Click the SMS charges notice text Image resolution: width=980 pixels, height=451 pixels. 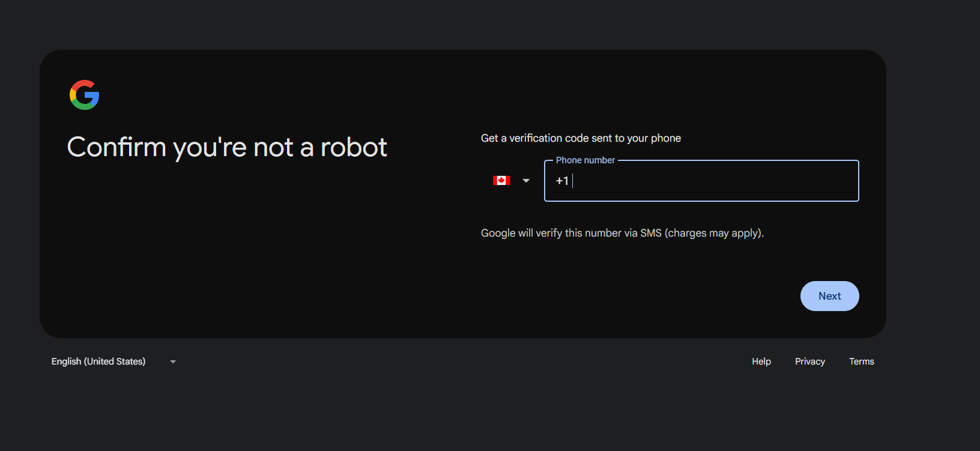622,233
